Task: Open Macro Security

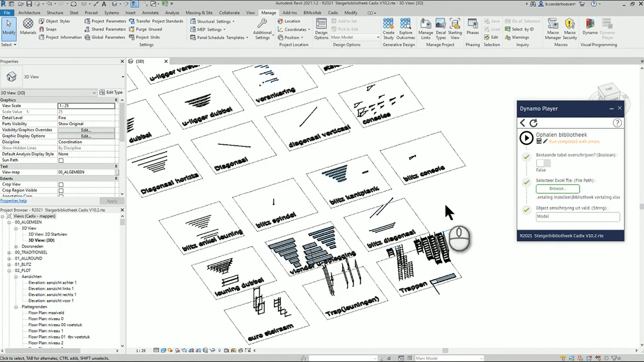Action: [570, 29]
